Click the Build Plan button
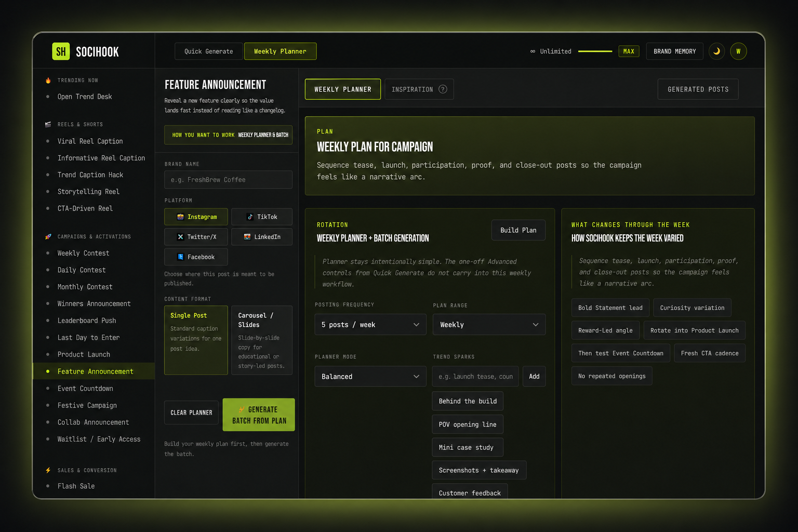The width and height of the screenshot is (798, 532). [x=518, y=230]
